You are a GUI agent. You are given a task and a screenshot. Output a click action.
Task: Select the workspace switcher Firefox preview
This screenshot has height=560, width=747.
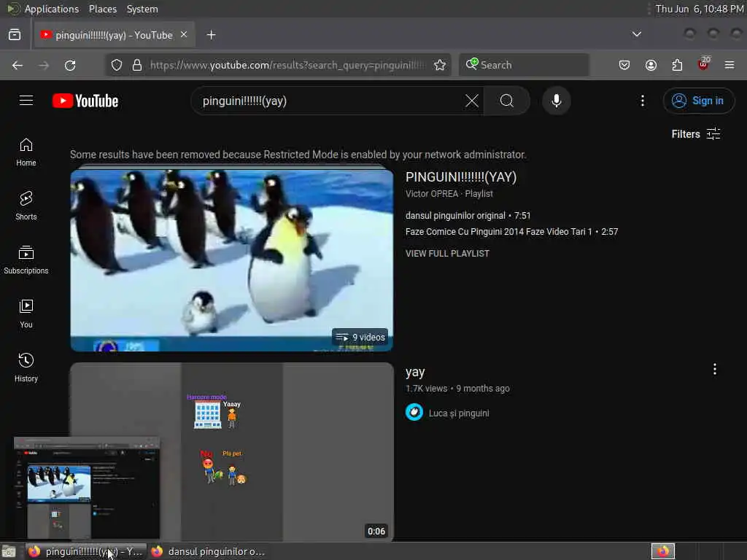coord(662,551)
